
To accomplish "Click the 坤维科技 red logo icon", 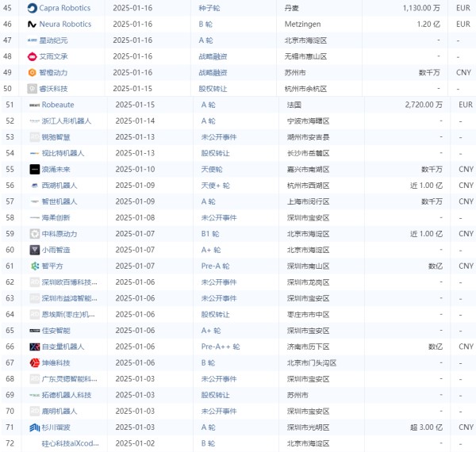I will 35,362.
